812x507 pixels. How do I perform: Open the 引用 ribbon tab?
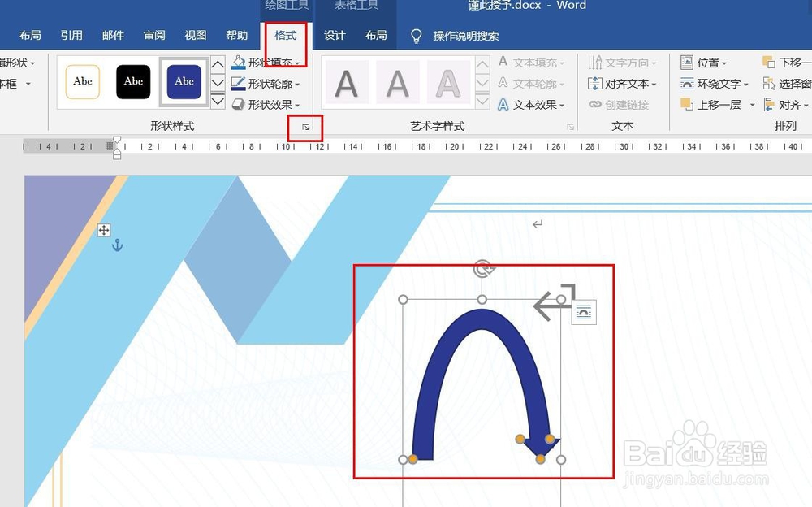coord(71,35)
